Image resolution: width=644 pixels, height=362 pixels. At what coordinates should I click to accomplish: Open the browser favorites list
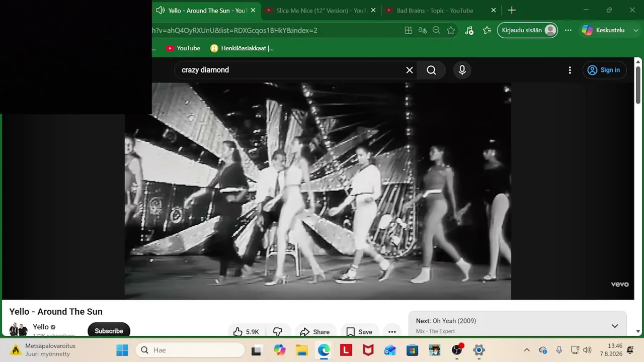tap(487, 30)
